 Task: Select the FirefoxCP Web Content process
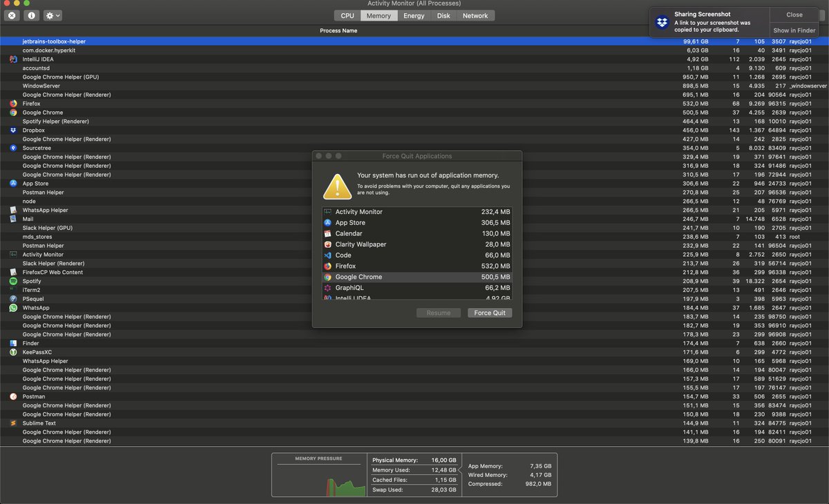pyautogui.click(x=414, y=272)
